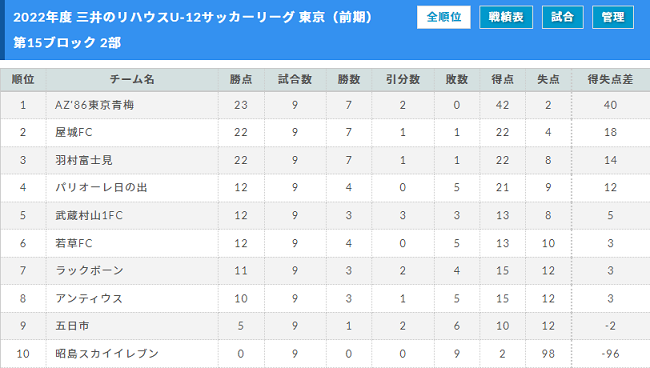Click the チーム名 column header
This screenshot has height=368, width=650.
pyautogui.click(x=132, y=80)
